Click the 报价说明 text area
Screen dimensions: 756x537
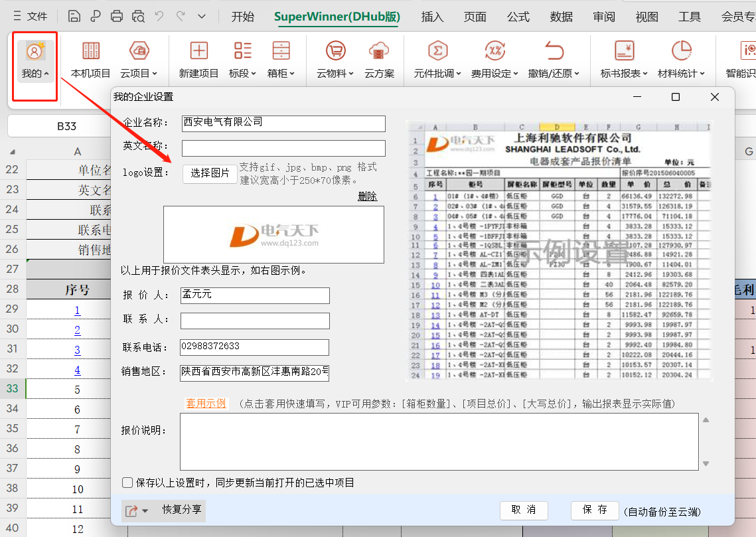pos(439,441)
